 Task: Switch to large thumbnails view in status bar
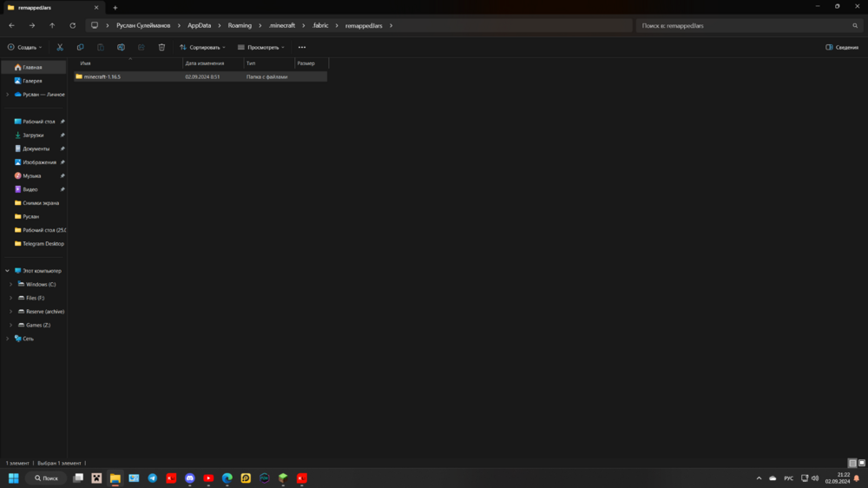click(x=862, y=463)
